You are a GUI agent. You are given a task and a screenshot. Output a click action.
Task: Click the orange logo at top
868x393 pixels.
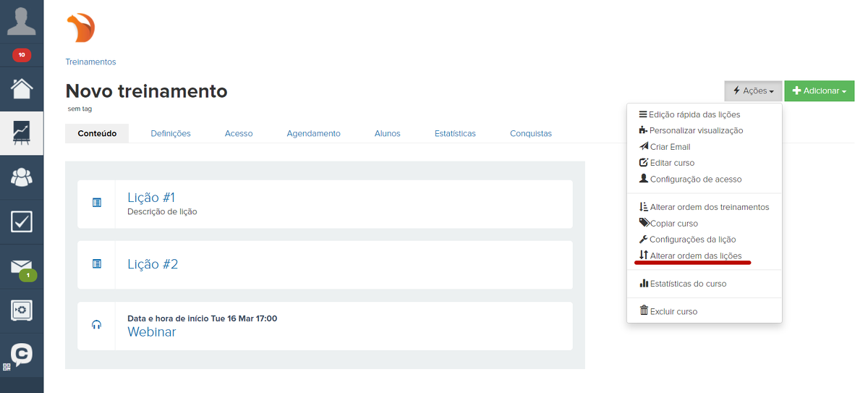coord(80,28)
